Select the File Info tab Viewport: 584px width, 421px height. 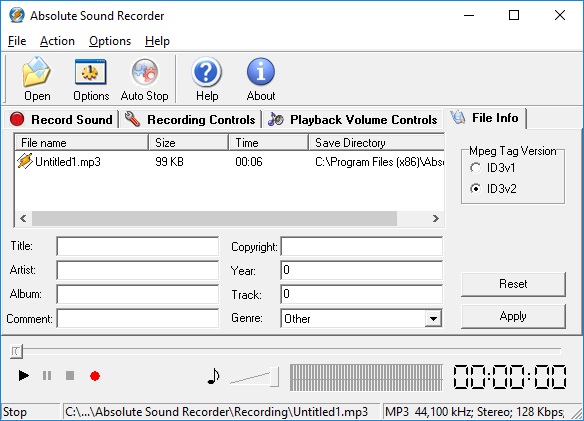click(485, 118)
